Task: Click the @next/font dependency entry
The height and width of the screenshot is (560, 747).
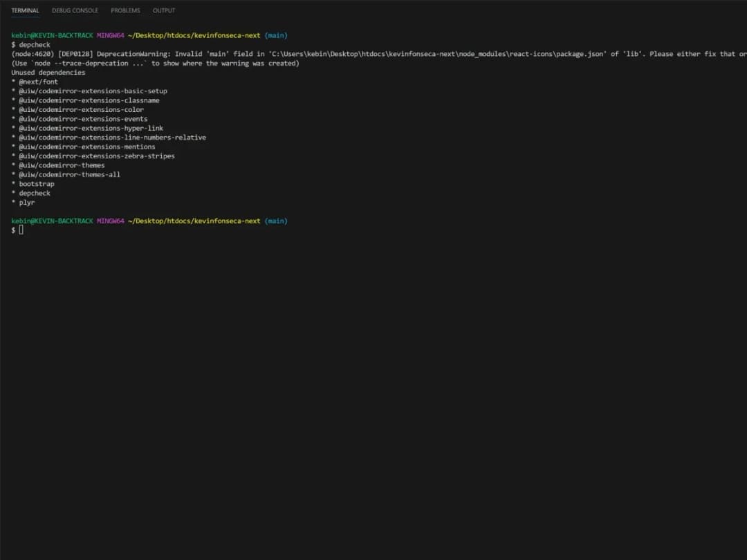Action: pyautogui.click(x=38, y=81)
